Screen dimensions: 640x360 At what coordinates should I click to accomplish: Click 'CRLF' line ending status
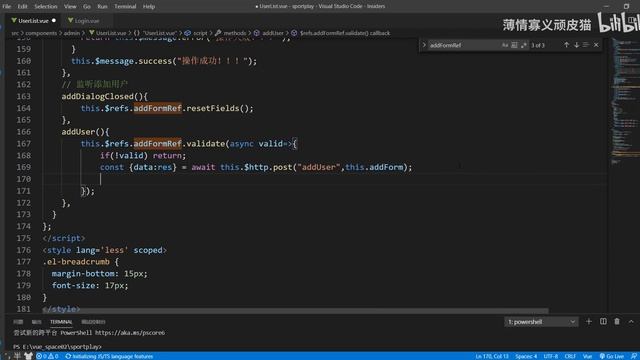pyautogui.click(x=570, y=356)
